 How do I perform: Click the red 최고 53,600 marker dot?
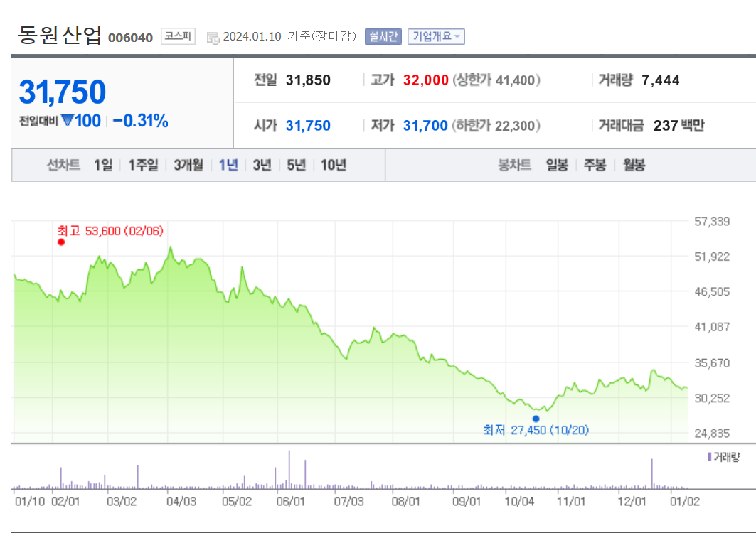[x=61, y=242]
